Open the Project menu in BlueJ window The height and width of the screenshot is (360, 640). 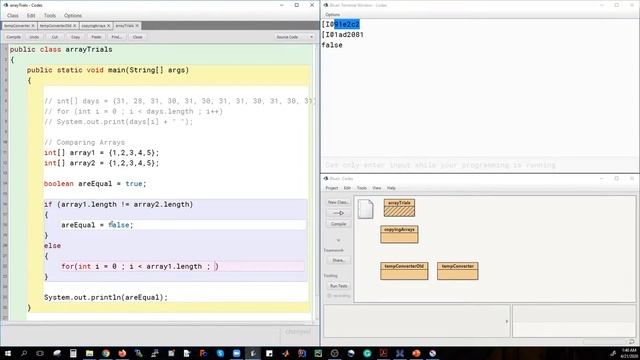(x=332, y=188)
